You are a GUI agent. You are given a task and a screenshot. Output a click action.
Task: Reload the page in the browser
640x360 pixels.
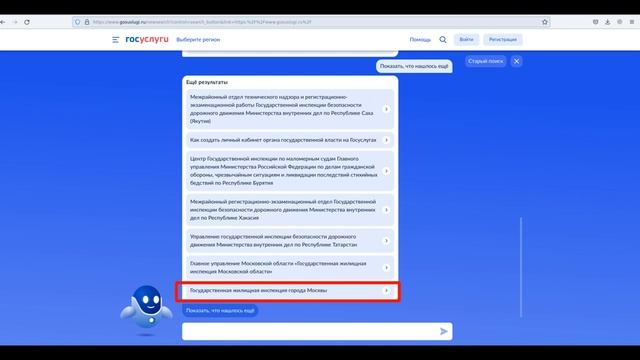pos(27,22)
